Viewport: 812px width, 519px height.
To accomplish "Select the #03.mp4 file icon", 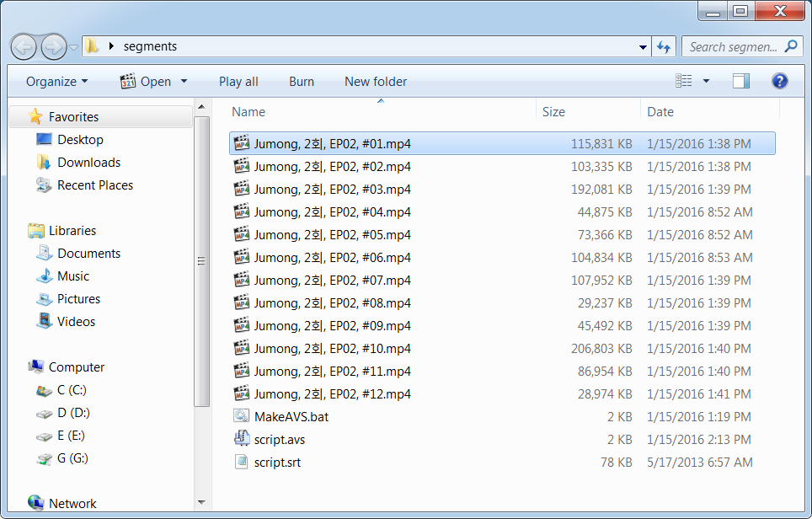I will (x=242, y=189).
